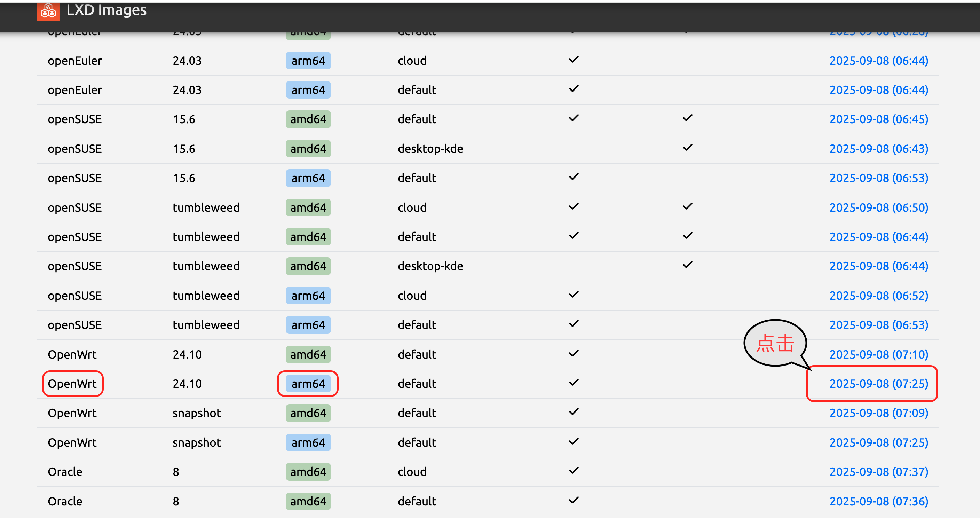Click amd64 badge in Oracle 8 cloud row

tap(308, 472)
